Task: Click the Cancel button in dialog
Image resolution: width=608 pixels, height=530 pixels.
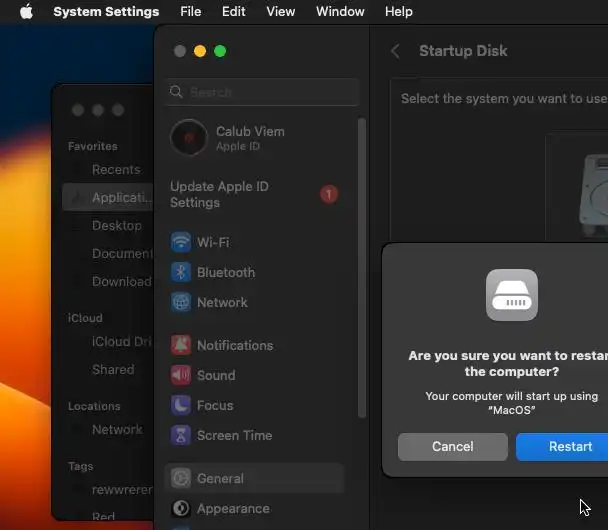Action: pyautogui.click(x=453, y=447)
